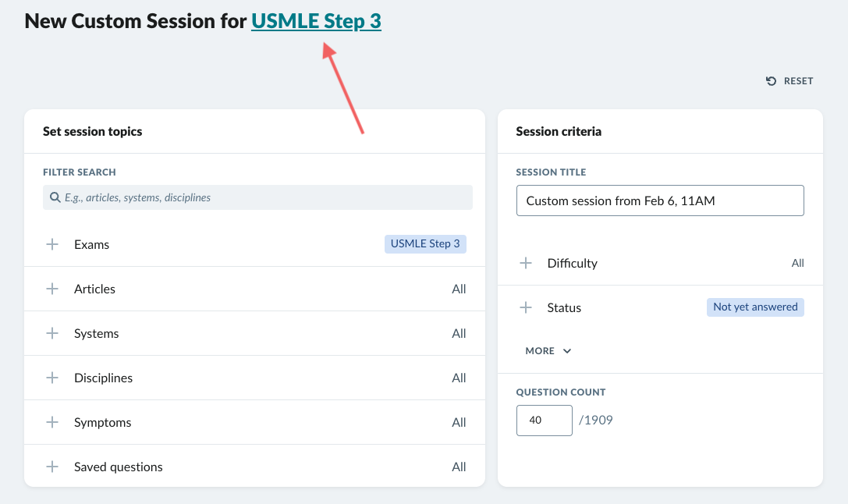Screen dimensions: 848x504
Task: Click the All value in Articles row
Action: coord(459,289)
